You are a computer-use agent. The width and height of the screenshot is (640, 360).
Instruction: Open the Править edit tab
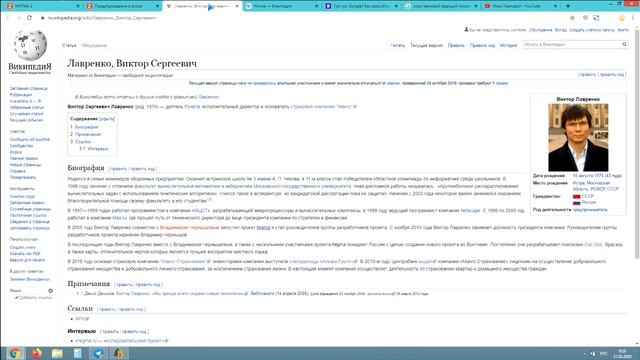tap(456, 45)
